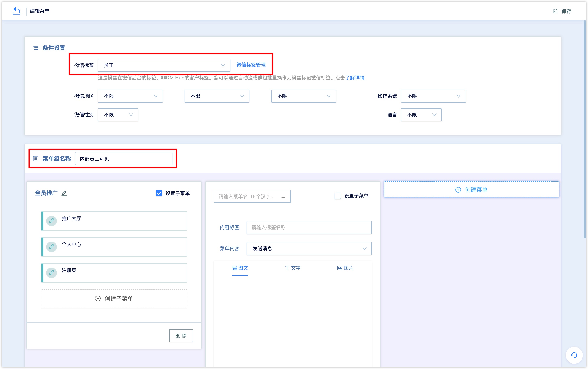Click the plus icon in 创建子菜单
Image resolution: width=588 pixels, height=369 pixels.
click(98, 298)
